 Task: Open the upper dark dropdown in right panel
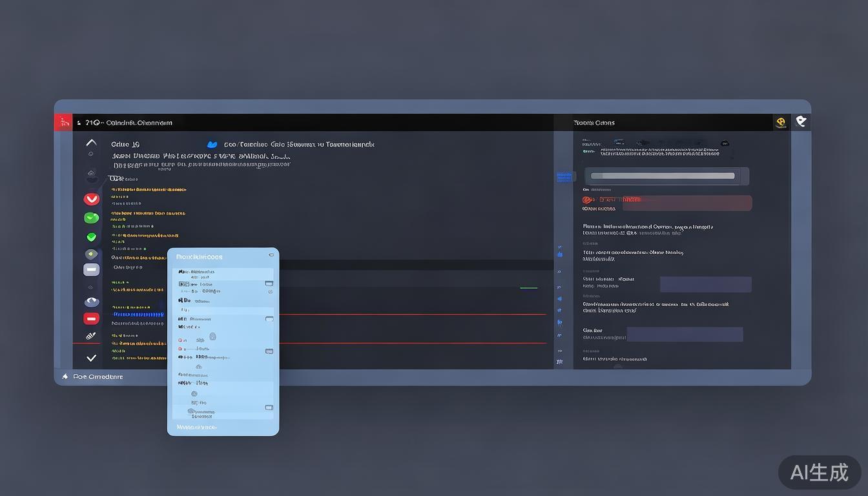click(705, 284)
